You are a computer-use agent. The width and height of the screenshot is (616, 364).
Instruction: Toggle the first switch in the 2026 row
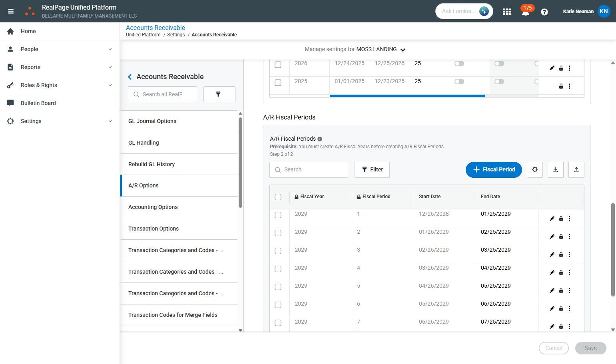459,64
